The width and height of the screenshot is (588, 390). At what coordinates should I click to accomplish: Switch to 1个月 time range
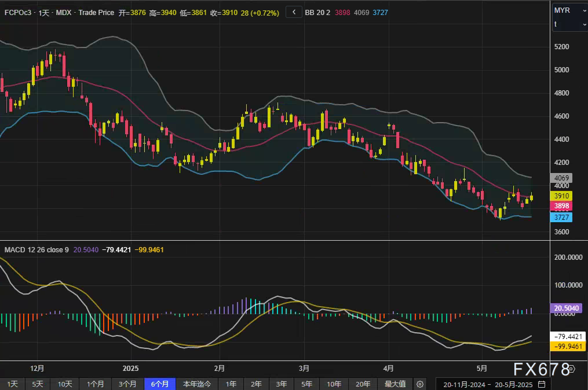tap(96, 384)
